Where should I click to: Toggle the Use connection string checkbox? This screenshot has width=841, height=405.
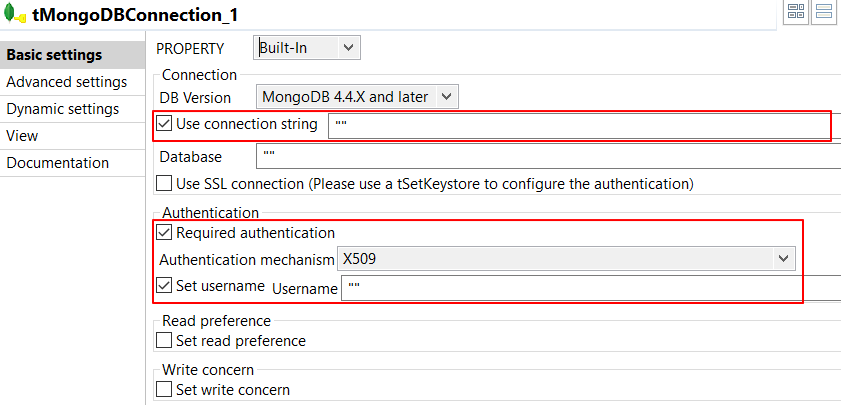[165, 125]
